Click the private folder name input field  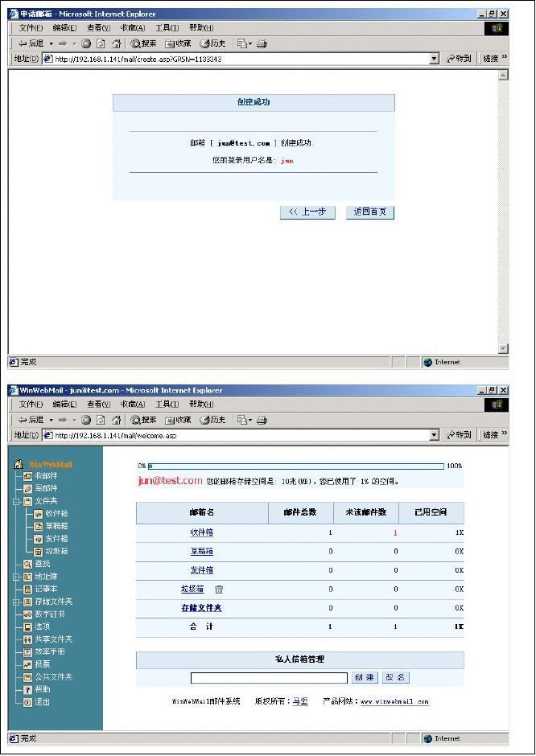tap(269, 678)
